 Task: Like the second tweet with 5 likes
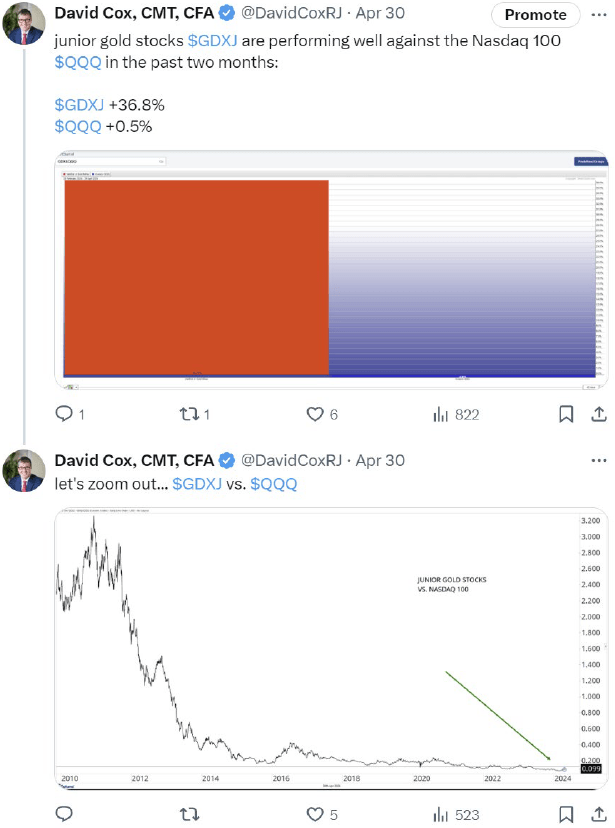coord(314,814)
